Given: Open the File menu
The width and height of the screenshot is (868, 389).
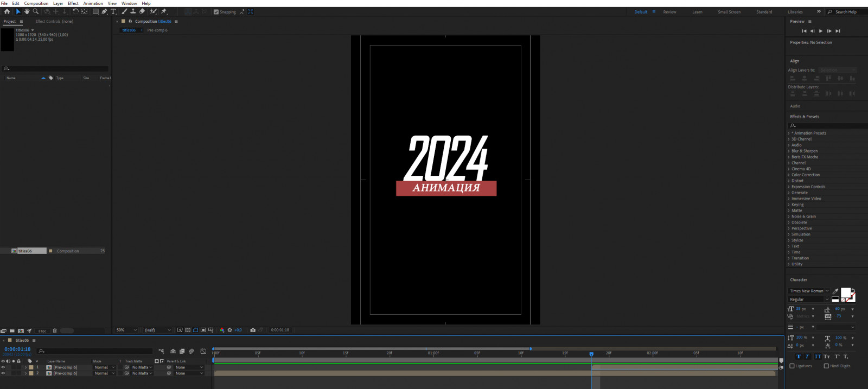Looking at the screenshot, I should tap(4, 3).
